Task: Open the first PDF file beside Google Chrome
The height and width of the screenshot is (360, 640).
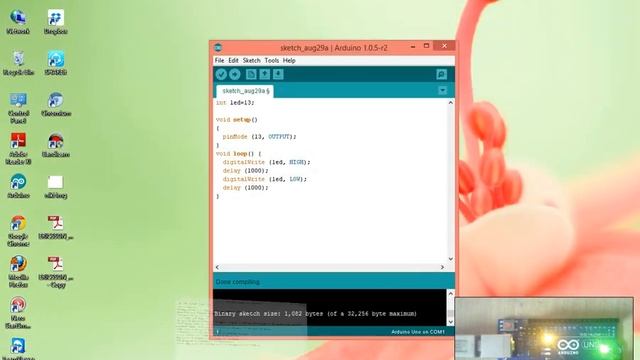Action: 56,227
